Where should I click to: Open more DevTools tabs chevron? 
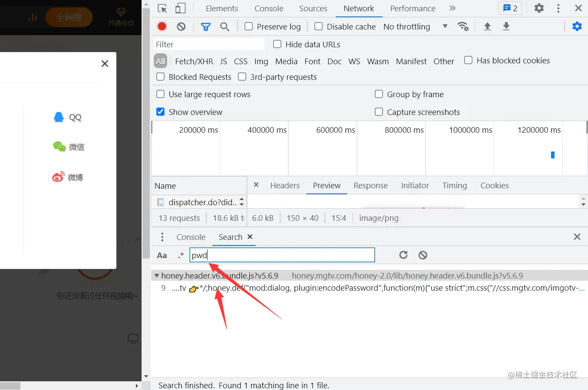pos(453,8)
